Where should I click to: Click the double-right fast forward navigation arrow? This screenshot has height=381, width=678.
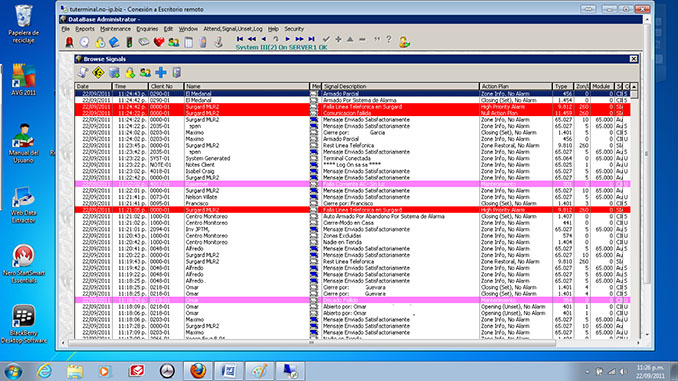(x=299, y=39)
